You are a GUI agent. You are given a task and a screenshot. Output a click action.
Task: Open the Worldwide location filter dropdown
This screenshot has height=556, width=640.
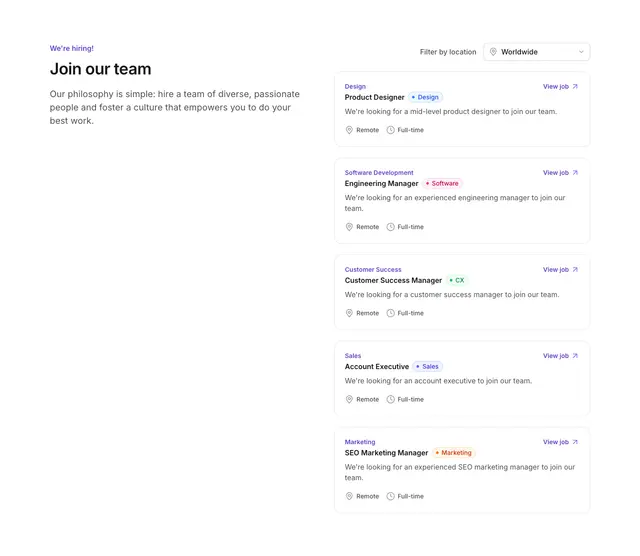coord(536,52)
